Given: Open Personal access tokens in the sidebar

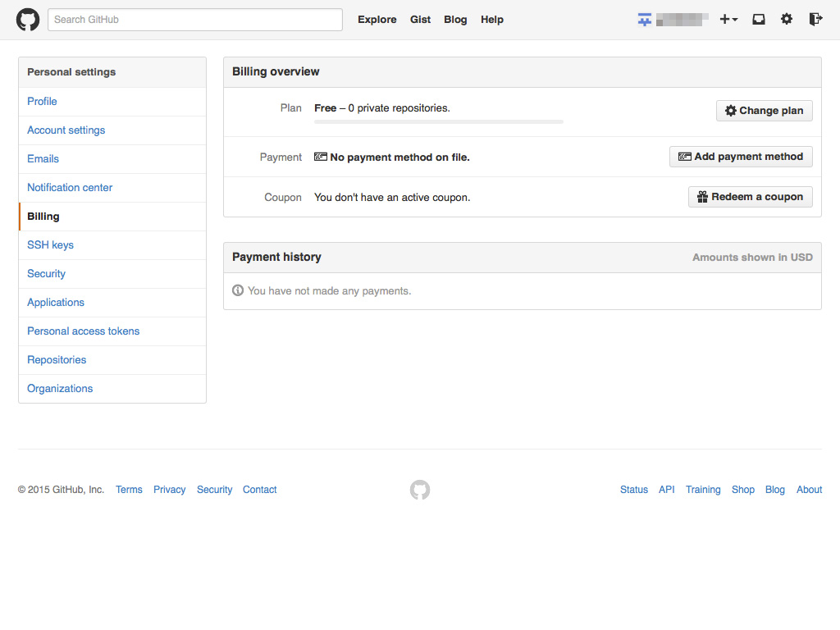Looking at the screenshot, I should click(83, 331).
